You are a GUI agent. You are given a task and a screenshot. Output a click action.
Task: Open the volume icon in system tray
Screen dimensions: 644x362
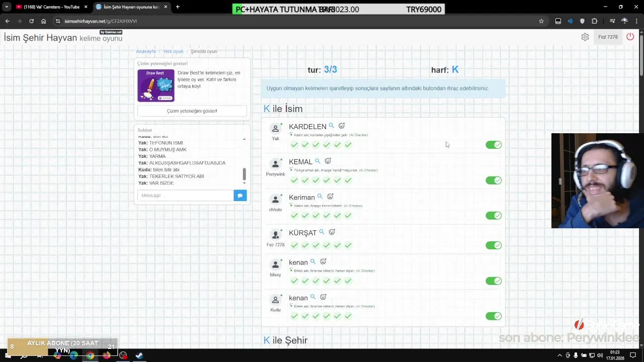click(x=600, y=355)
